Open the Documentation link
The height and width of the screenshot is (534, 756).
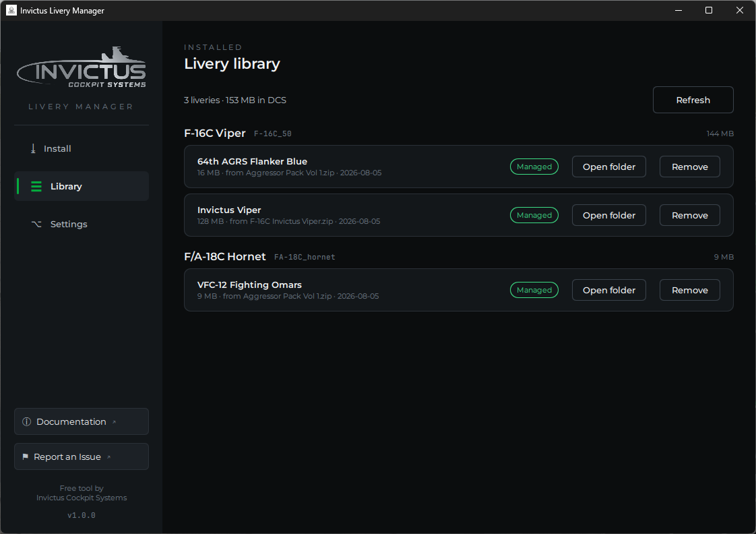[x=82, y=421]
